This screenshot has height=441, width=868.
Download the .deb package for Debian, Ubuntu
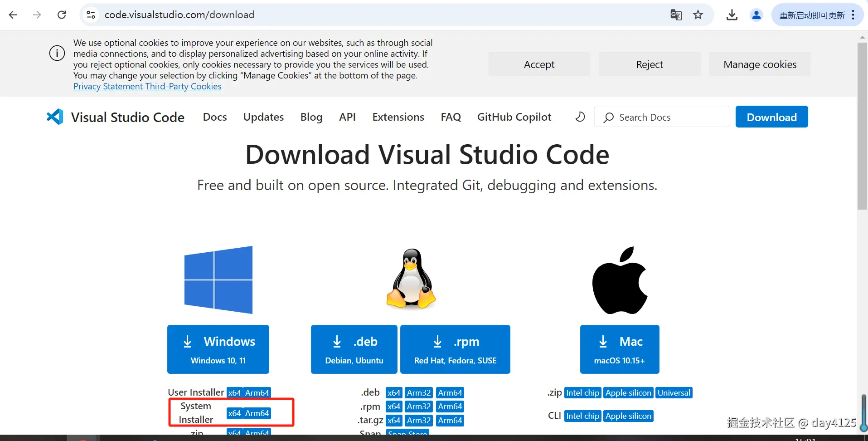pos(354,349)
